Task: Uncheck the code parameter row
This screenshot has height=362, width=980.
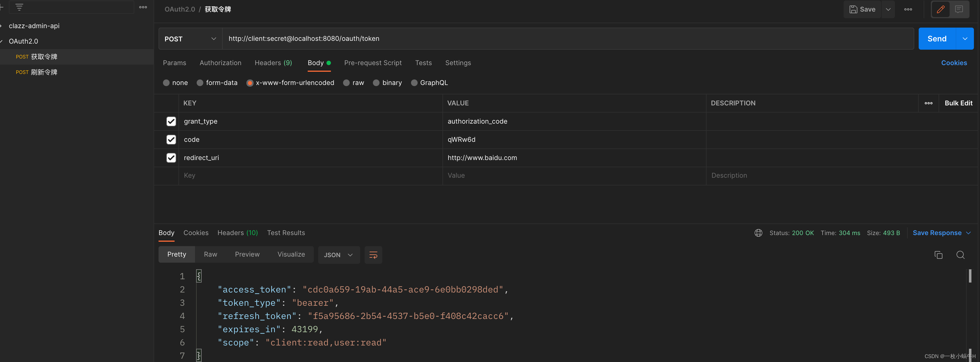Action: [171, 140]
